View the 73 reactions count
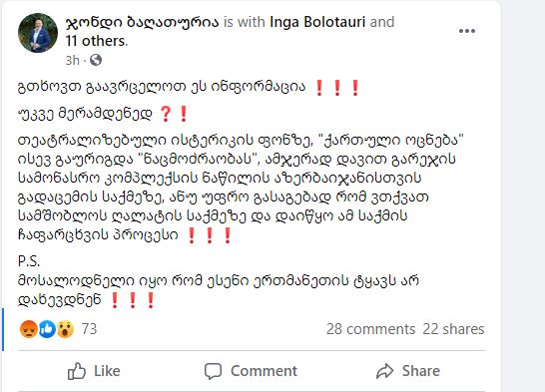The image size is (545, 392). pos(89,329)
